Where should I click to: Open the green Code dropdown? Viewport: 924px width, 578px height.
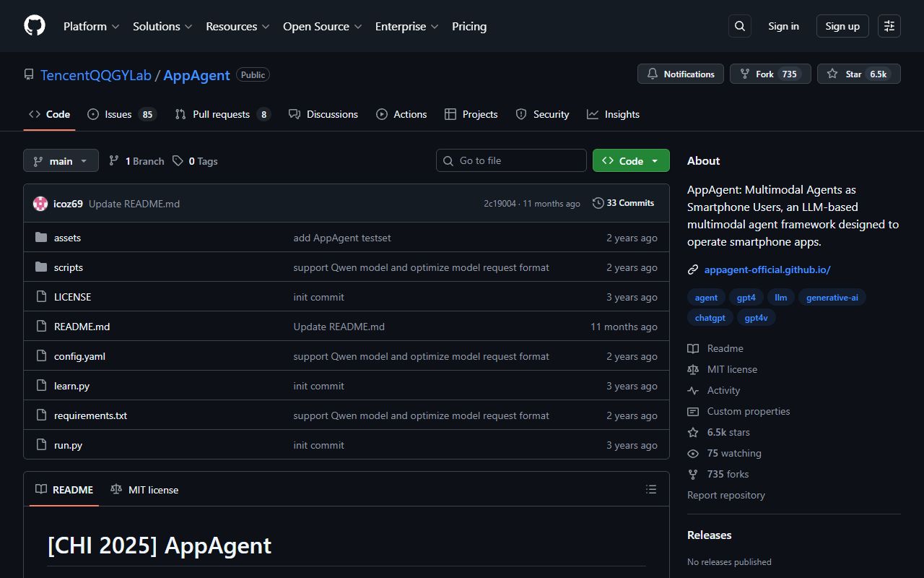pos(630,160)
